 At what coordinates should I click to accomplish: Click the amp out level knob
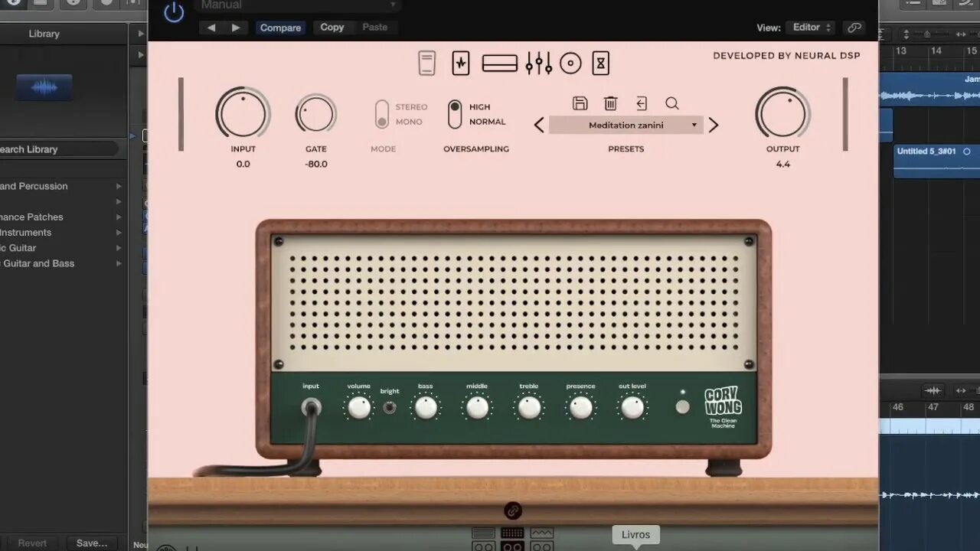[632, 408]
